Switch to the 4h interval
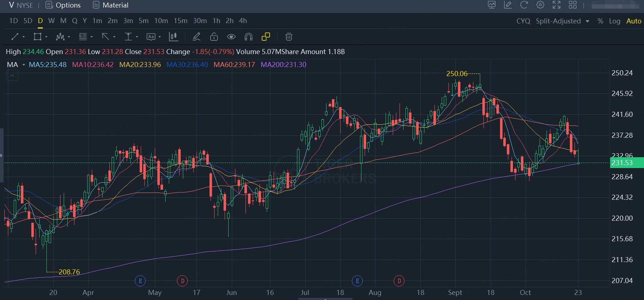The width and height of the screenshot is (644, 300). (x=243, y=21)
